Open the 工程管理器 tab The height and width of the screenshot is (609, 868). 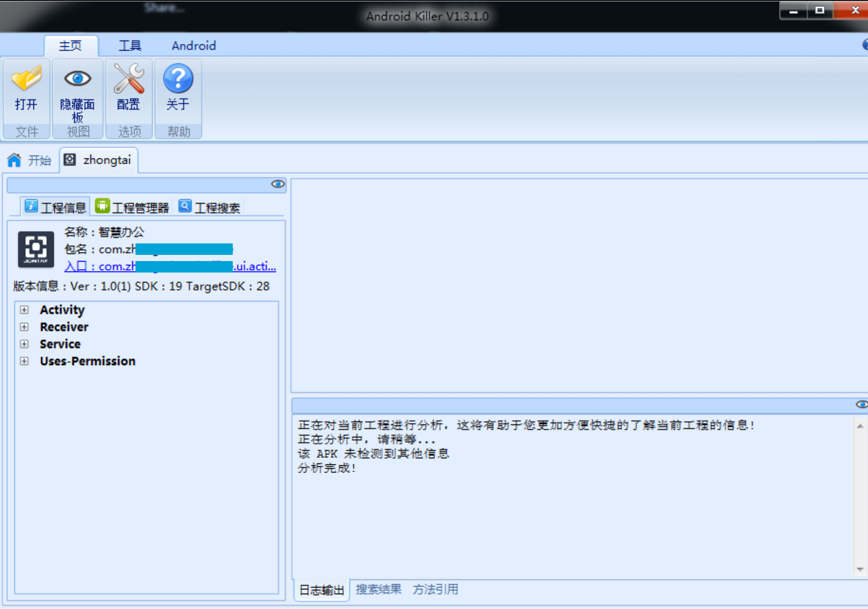(132, 207)
